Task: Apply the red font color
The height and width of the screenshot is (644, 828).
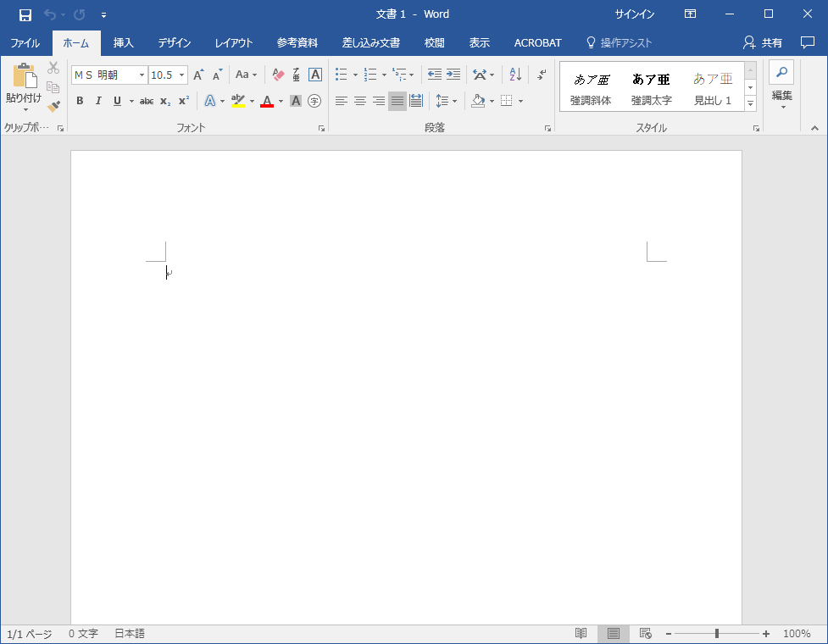Action: click(267, 101)
